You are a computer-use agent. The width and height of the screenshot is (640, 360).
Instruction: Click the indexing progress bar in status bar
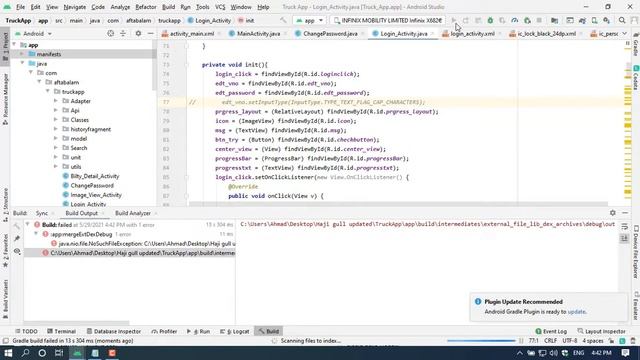tap(481, 341)
